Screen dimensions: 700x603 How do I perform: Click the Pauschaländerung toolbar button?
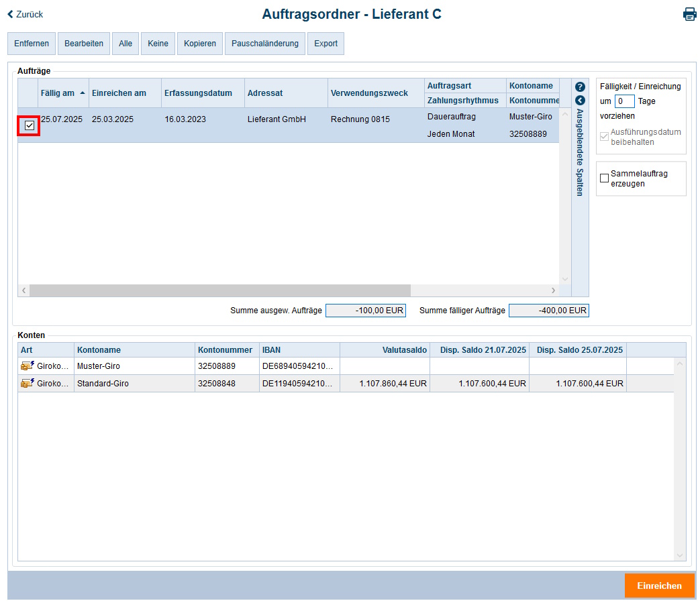coord(264,44)
